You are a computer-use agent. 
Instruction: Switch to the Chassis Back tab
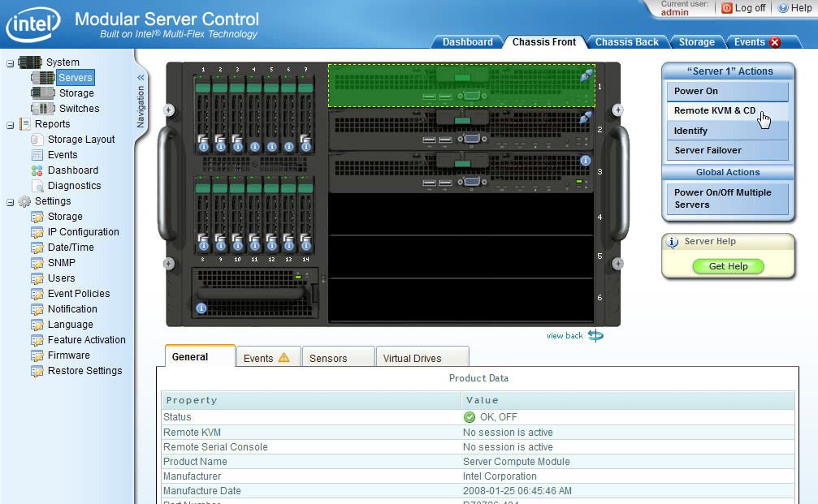pos(627,41)
